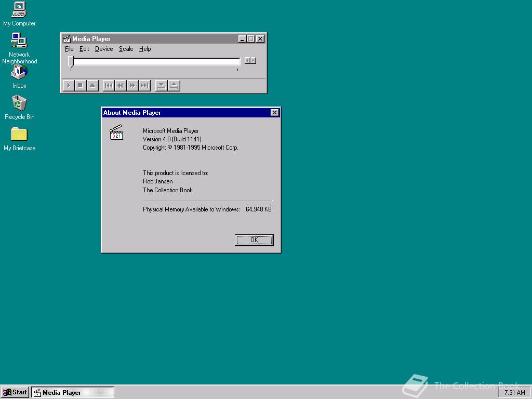
Task: Open the Help menu in Media Player
Action: [145, 49]
